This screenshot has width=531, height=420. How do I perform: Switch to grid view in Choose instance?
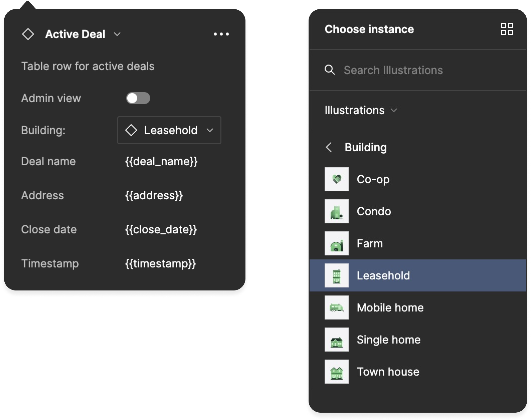pyautogui.click(x=507, y=29)
